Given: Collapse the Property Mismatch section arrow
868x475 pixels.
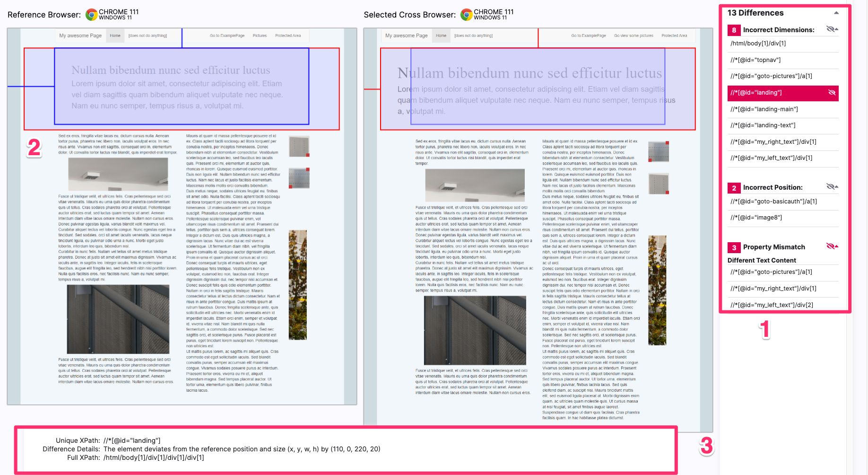Looking at the screenshot, I should coord(837,246).
